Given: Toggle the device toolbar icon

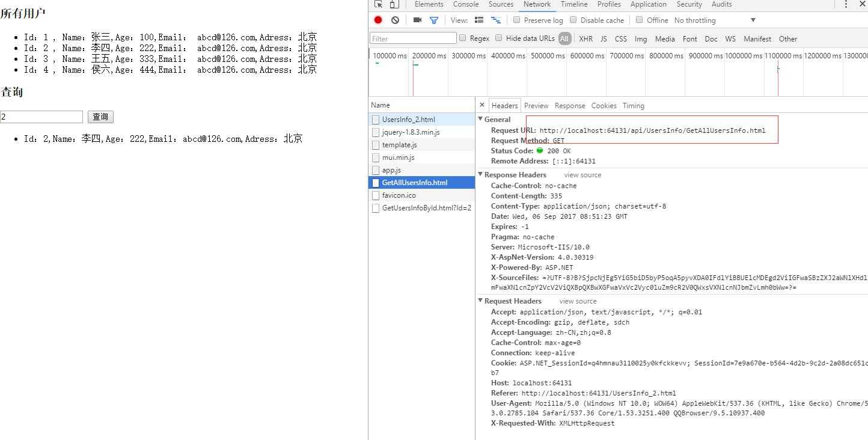Looking at the screenshot, I should tap(394, 4).
